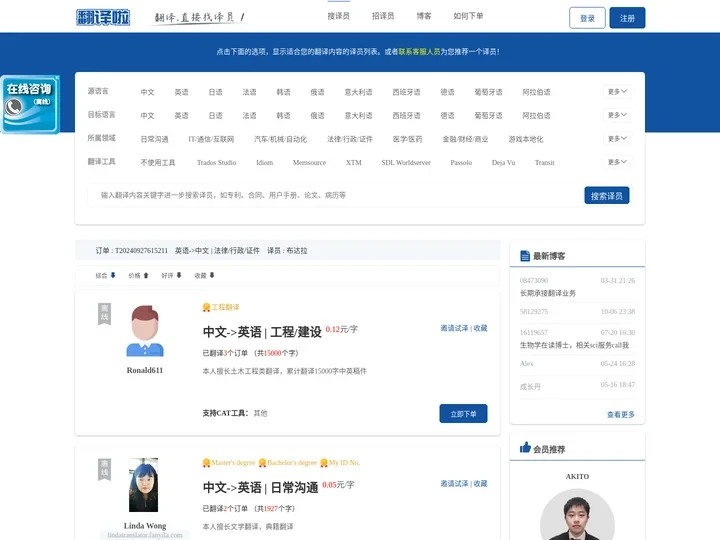Filter by 法律/行政/证件 field
This screenshot has height=540, width=720.
point(350,139)
